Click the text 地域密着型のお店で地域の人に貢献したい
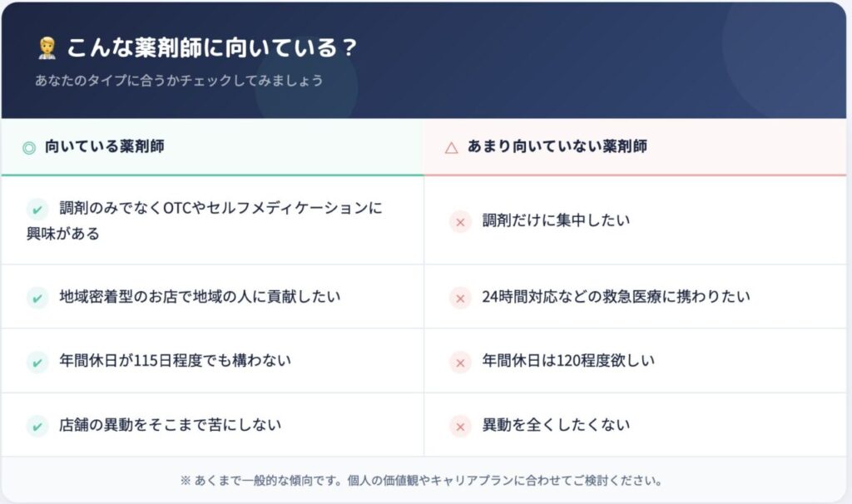This screenshot has width=852, height=504. [x=200, y=297]
